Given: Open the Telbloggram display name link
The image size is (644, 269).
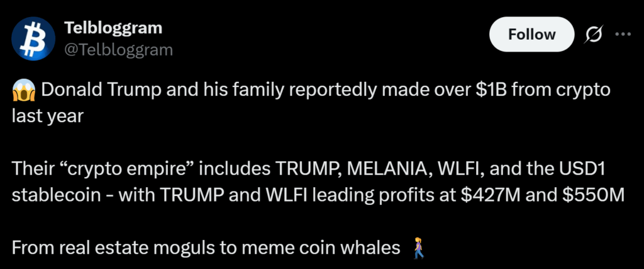Looking at the screenshot, I should pos(113,28).
